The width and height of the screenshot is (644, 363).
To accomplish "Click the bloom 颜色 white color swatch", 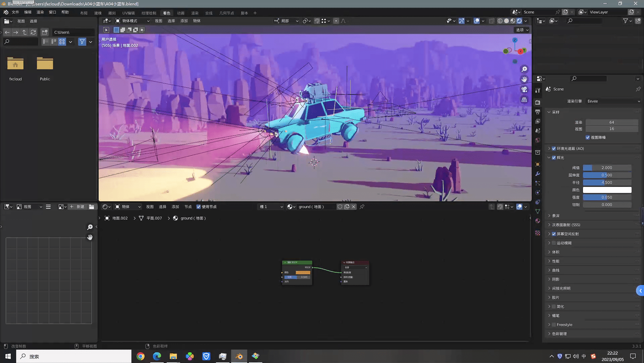I will pos(607,190).
